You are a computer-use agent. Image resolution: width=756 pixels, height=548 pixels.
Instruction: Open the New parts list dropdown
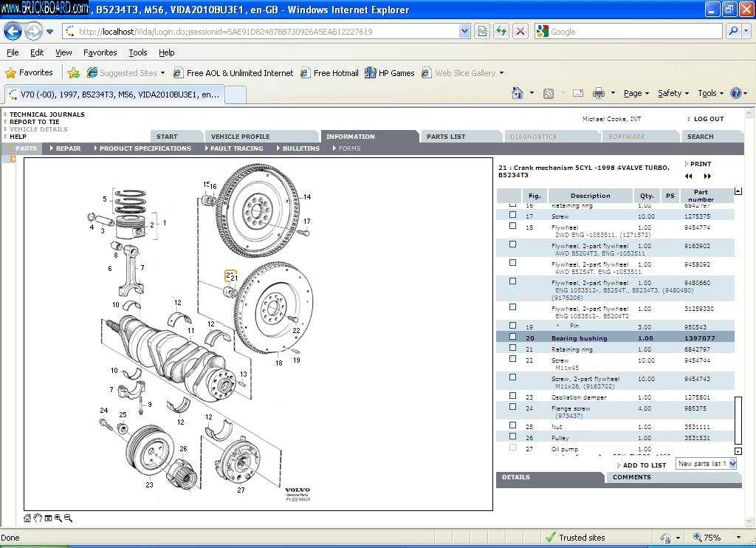tap(732, 464)
